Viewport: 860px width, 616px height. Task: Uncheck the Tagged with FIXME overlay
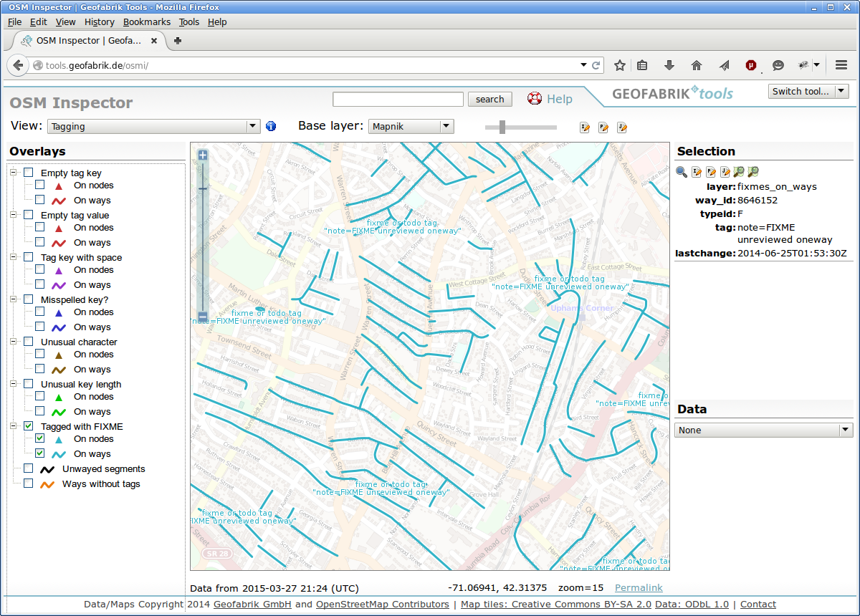tap(29, 426)
